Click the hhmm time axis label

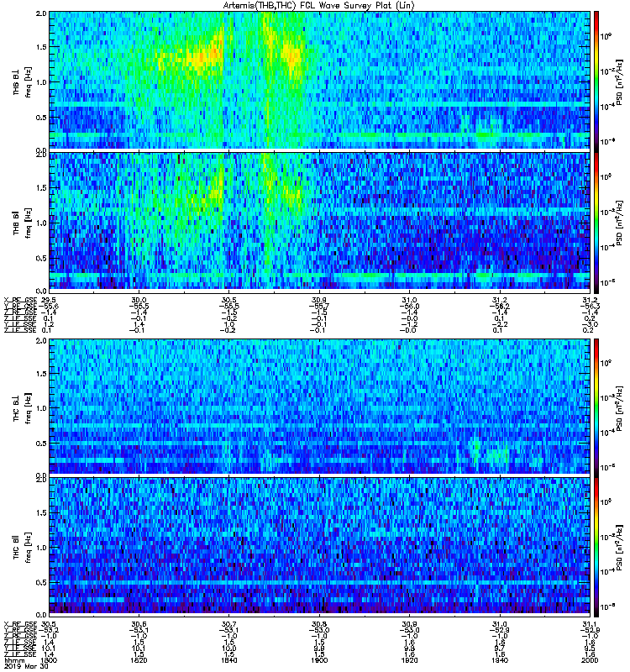click(14, 660)
